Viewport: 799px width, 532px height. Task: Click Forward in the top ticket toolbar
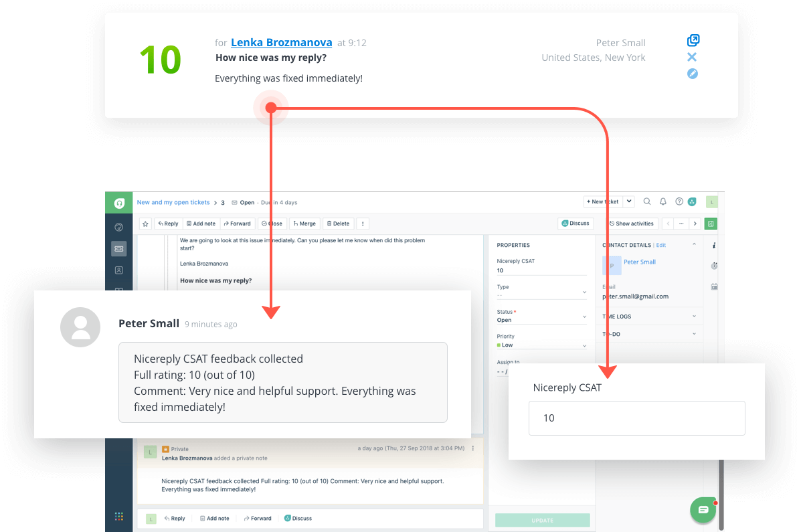[238, 224]
